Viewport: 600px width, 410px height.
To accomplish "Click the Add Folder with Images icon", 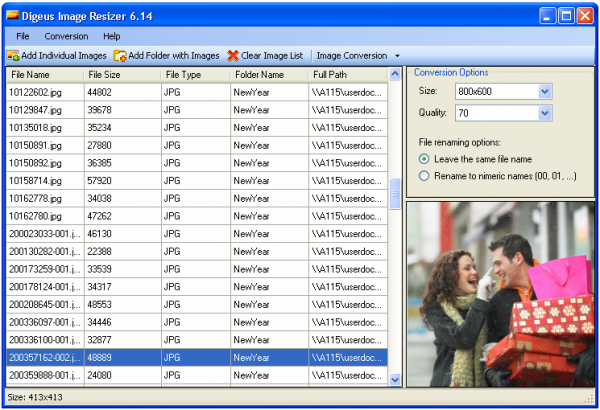I will [x=120, y=56].
